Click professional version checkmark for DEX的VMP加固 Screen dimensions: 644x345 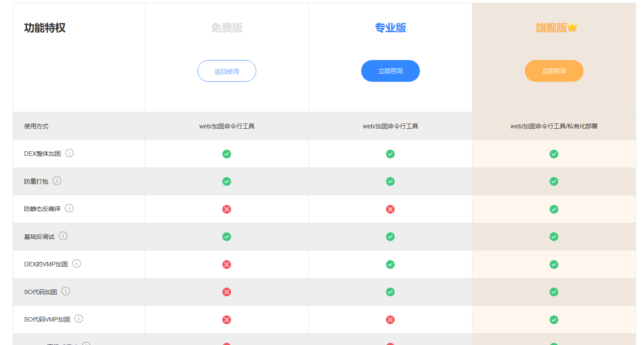point(390,265)
